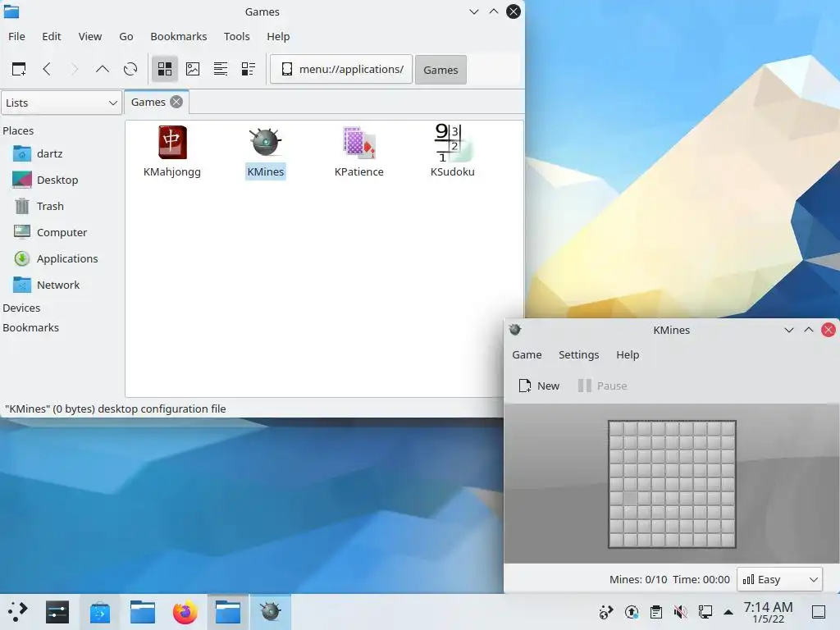Click the Mines: 0/10 status text
The image size is (840, 630).
(x=638, y=580)
